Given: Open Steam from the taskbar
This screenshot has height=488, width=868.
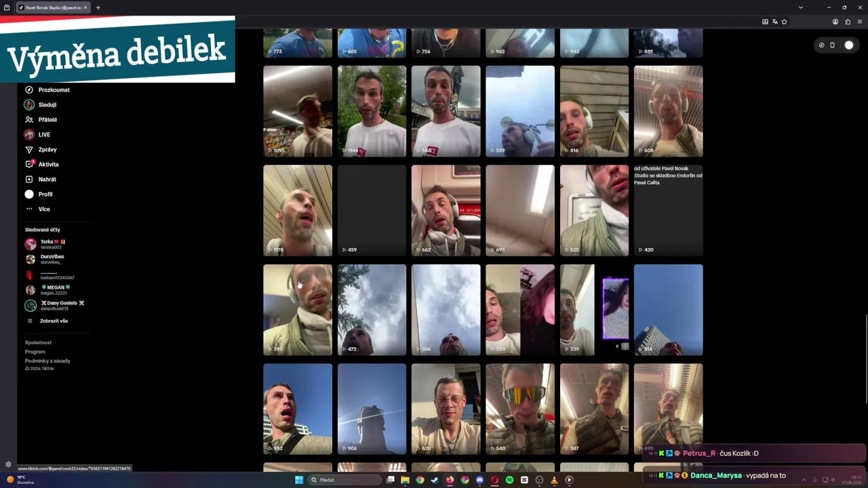Looking at the screenshot, I should coord(435,480).
